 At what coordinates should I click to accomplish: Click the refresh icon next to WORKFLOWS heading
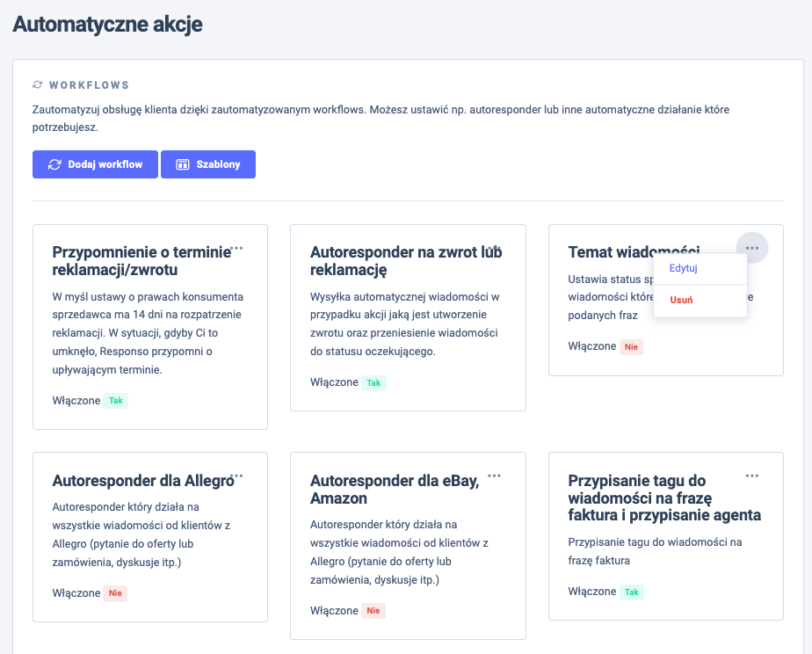(x=36, y=85)
